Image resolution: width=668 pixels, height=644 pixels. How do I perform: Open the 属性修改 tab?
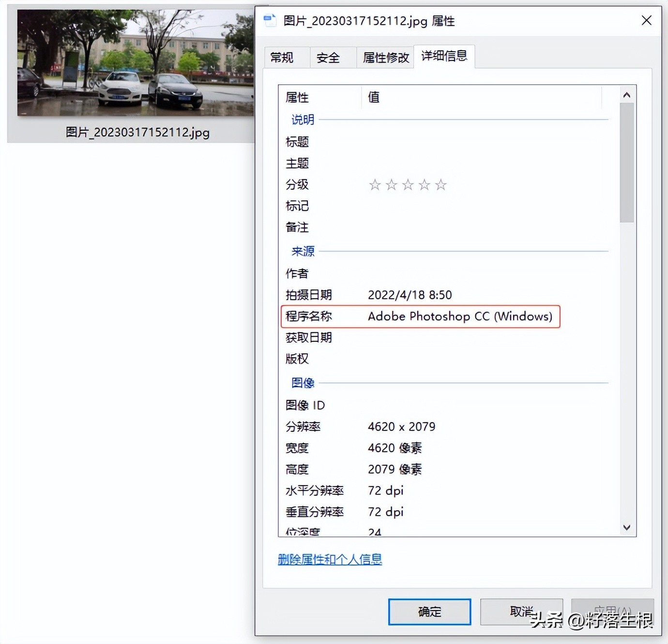385,57
